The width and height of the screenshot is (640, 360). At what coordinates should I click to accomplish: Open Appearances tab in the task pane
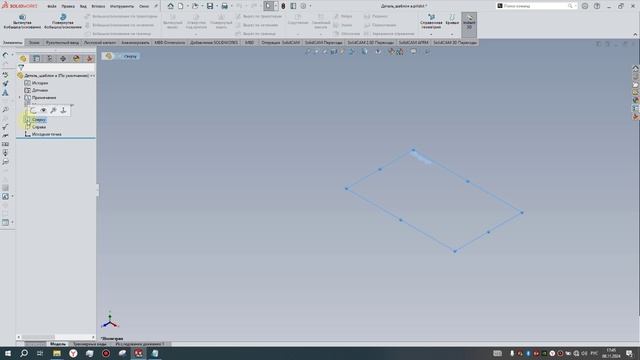(x=636, y=100)
